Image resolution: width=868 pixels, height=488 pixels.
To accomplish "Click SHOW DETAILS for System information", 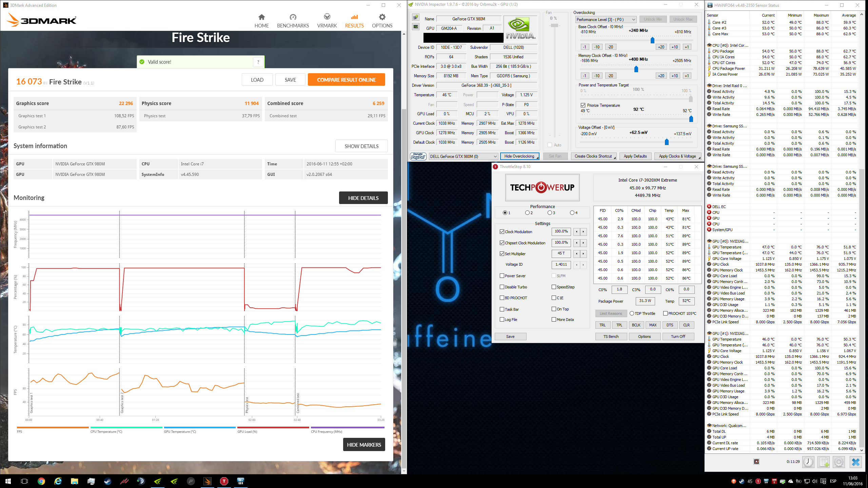I will pyautogui.click(x=361, y=146).
